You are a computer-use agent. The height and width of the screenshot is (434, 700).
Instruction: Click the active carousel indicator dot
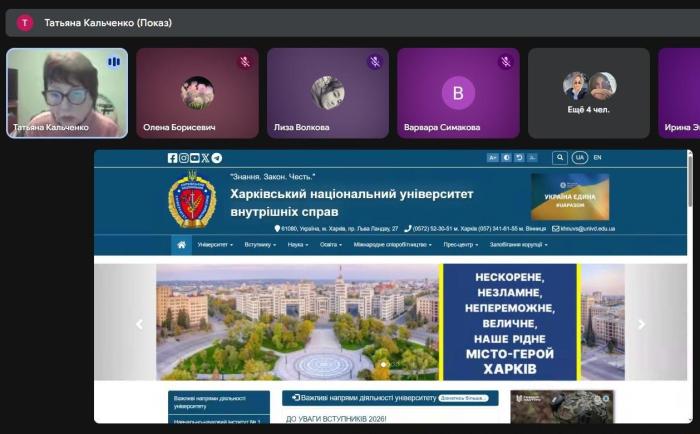383,365
